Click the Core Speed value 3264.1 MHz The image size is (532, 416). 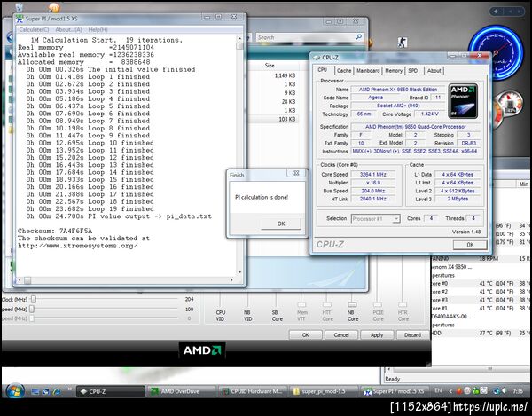coord(373,175)
